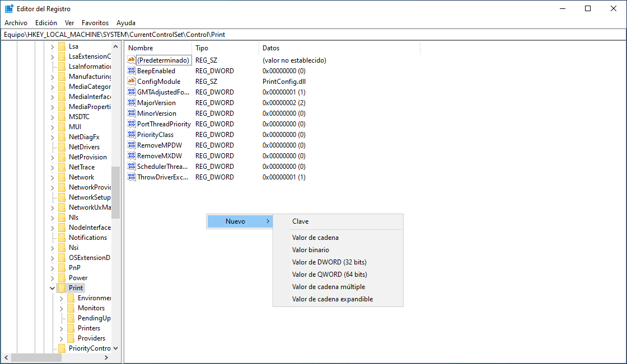Screen dimensions: 627x364
Task: Click the binary icon next to MajorVersion
Action: (131, 102)
